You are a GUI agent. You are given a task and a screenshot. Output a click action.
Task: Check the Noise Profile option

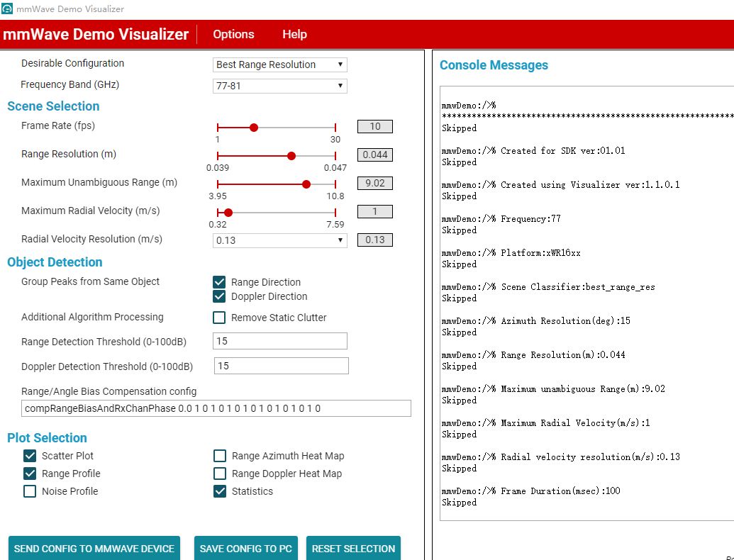pyautogui.click(x=30, y=491)
